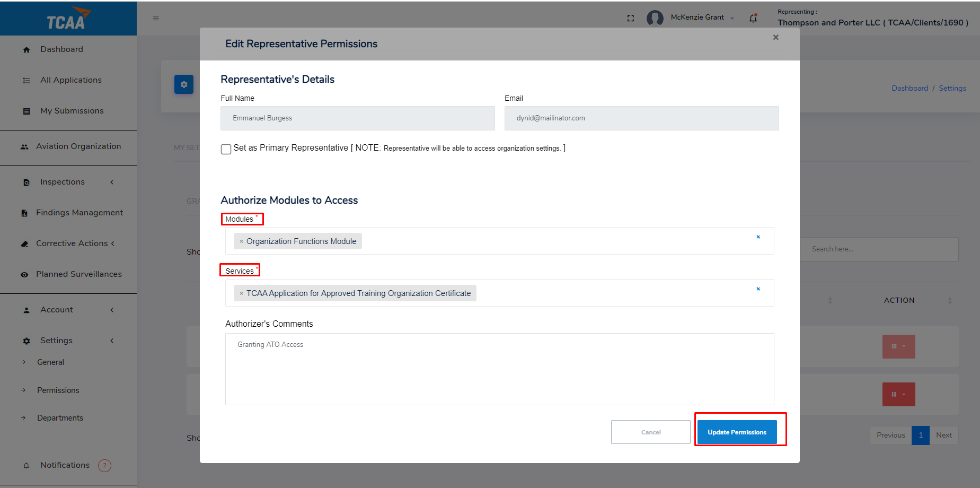
Task: Open Findings Management
Action: (80, 213)
